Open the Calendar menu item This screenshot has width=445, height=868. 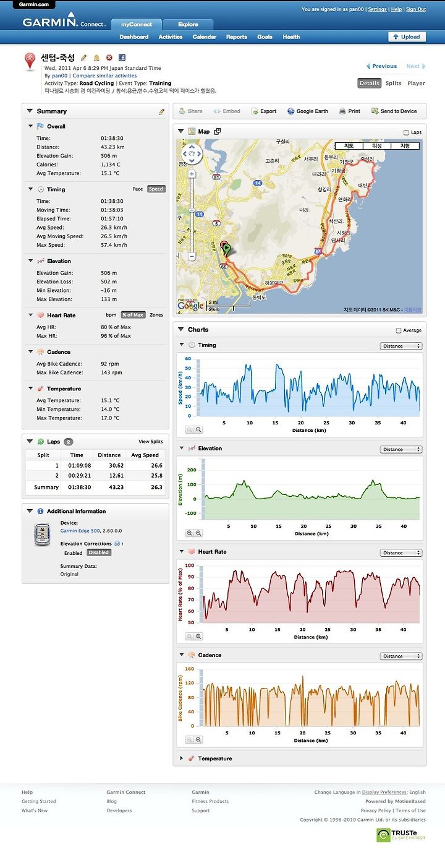[205, 37]
